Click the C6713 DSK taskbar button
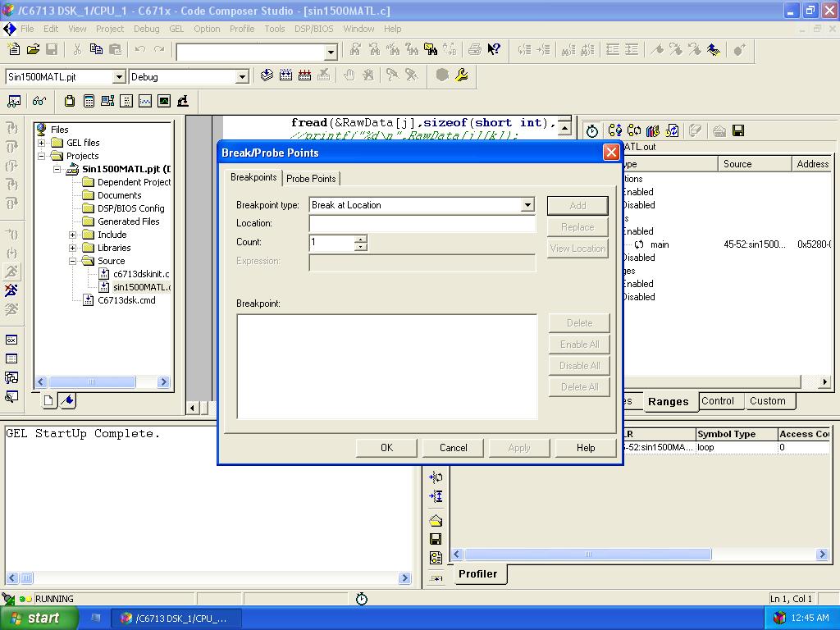 click(177, 619)
